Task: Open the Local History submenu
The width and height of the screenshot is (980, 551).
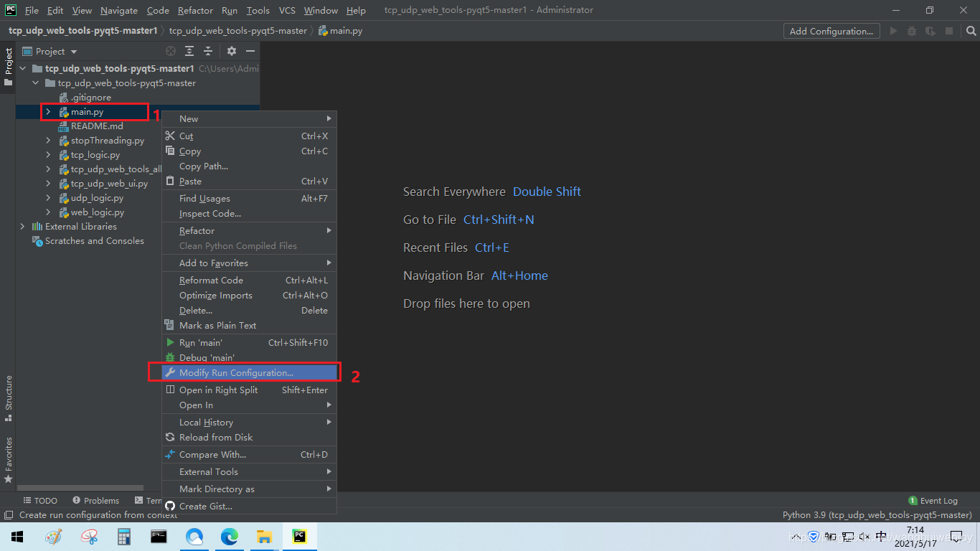Action: [250, 422]
